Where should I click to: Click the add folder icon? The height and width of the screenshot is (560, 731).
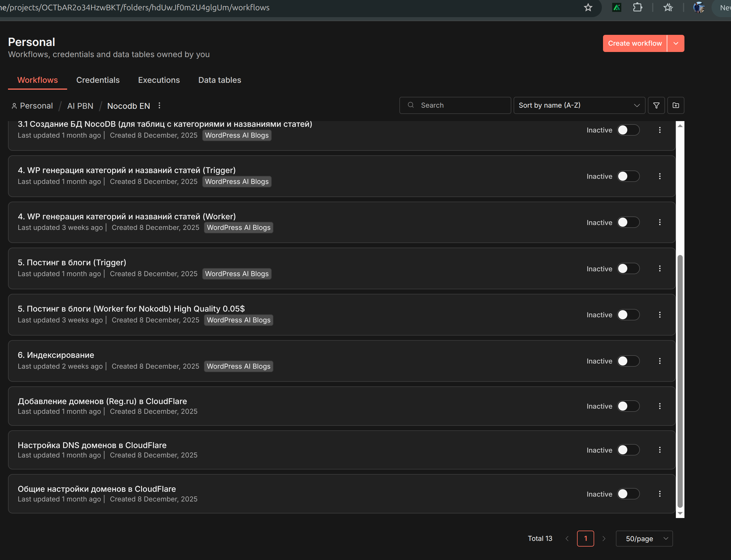(676, 105)
